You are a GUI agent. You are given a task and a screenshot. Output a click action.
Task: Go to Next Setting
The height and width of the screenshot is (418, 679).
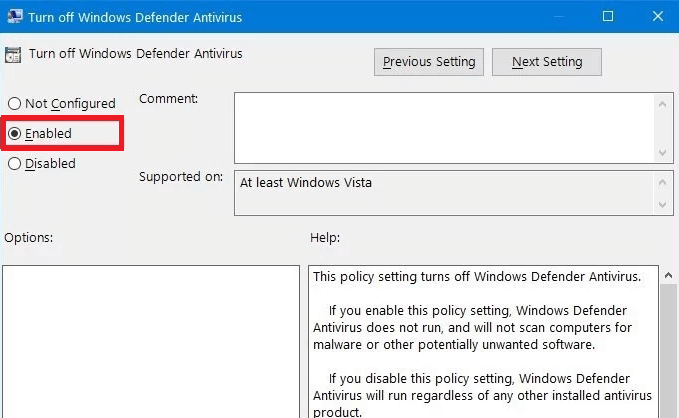[546, 62]
